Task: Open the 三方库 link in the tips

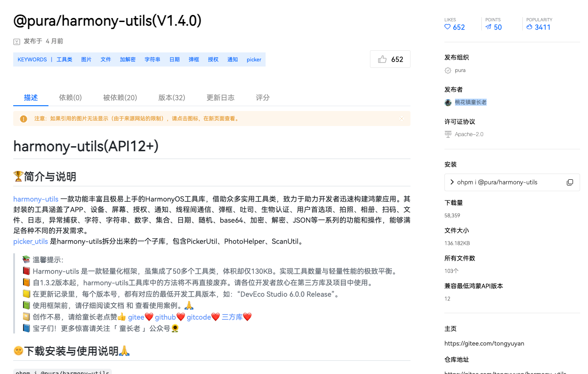Action: [x=232, y=317]
